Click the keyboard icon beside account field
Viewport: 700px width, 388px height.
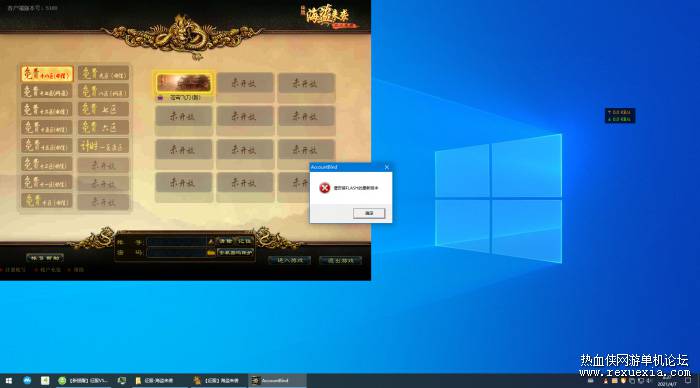tap(211, 242)
